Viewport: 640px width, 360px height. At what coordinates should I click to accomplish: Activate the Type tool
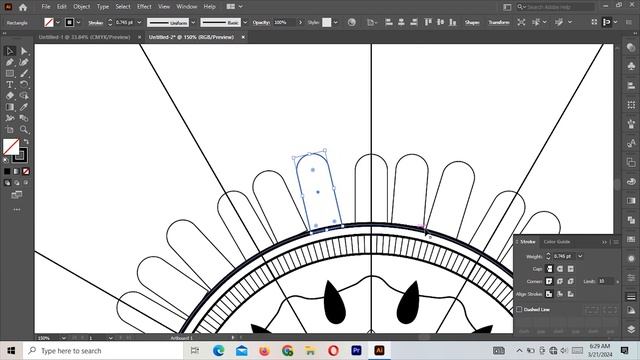pos(10,84)
